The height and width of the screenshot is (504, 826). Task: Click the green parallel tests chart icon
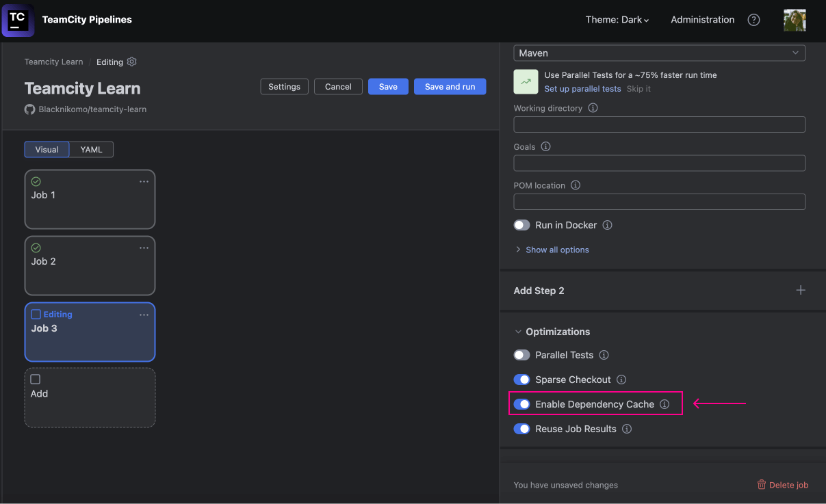525,82
